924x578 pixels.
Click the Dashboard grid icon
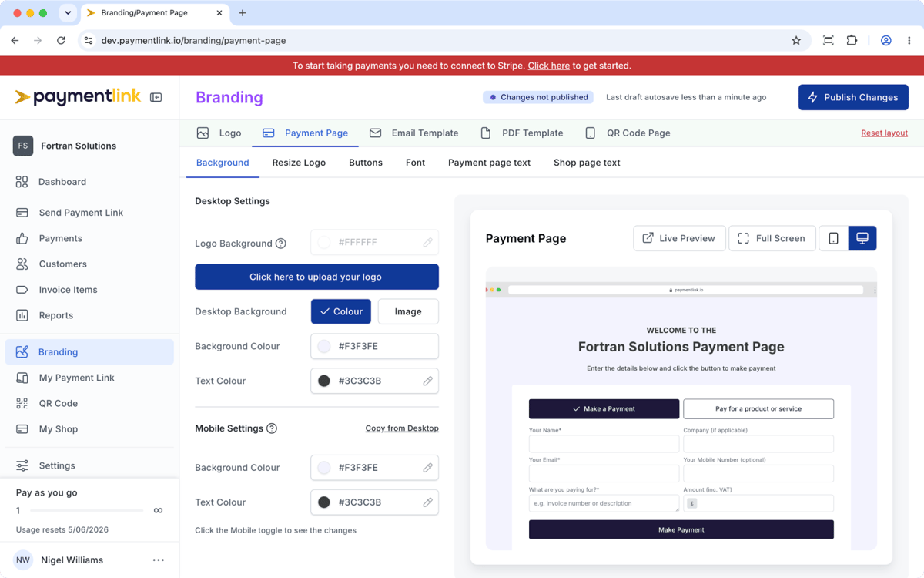pyautogui.click(x=22, y=182)
